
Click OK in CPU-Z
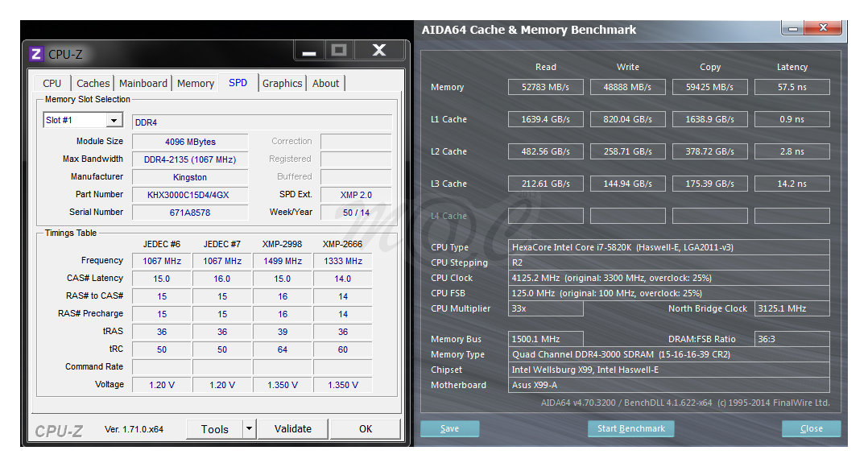coord(366,429)
